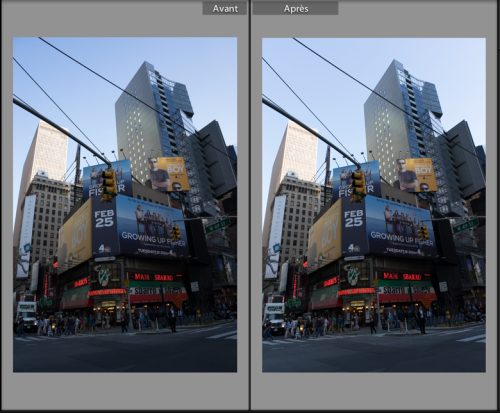Select the Après (after) photo preview

[x=374, y=205]
